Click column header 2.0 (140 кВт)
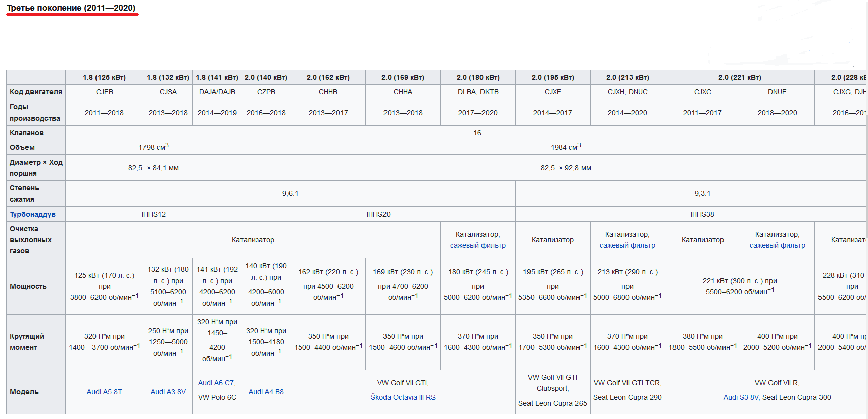Screen dimensions: 868x419 pos(266,77)
